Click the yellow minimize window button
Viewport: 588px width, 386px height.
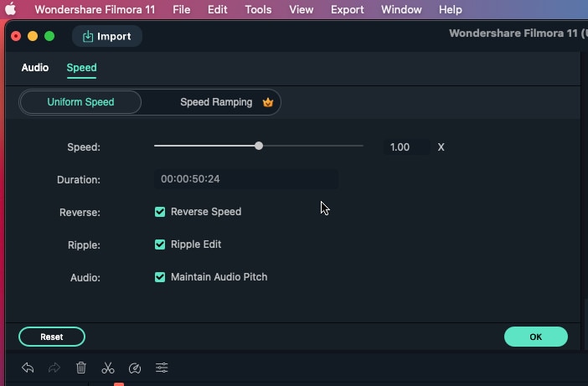(x=33, y=36)
